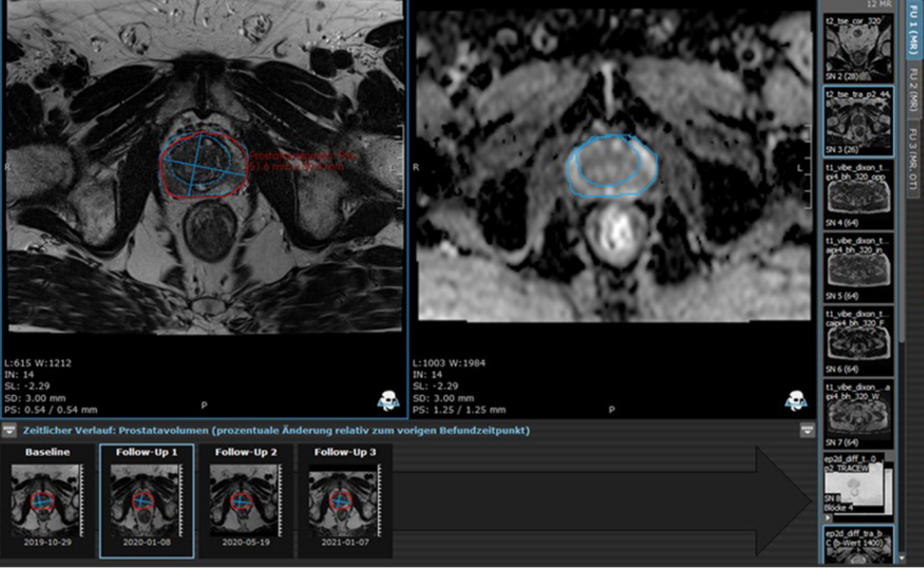924x569 pixels.
Task: Click the skull orientation icon in the ADC viewport
Action: (796, 401)
